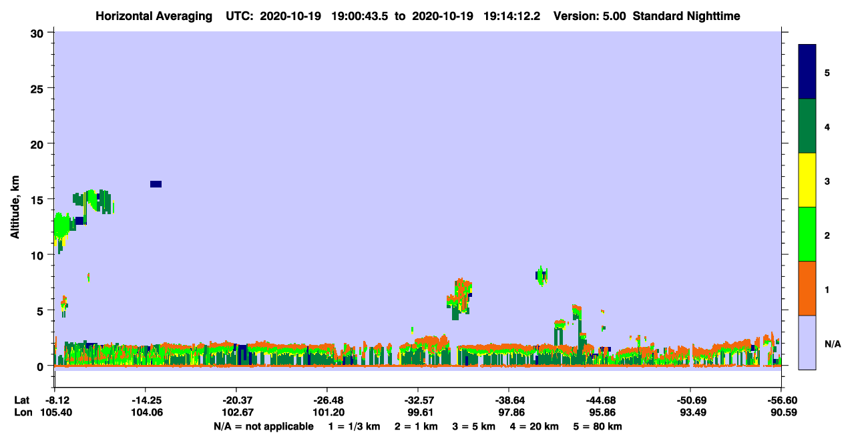Click 'Standard Nighttime' in the title

[686, 16]
